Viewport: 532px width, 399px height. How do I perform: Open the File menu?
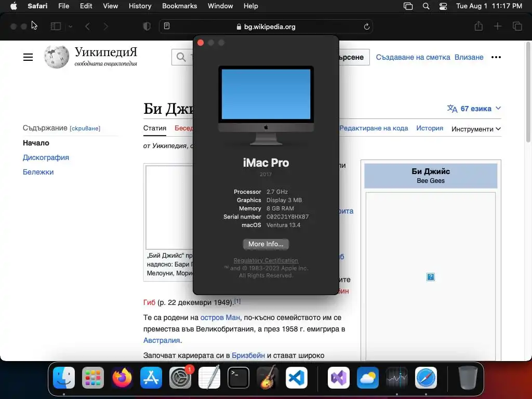[x=63, y=6]
